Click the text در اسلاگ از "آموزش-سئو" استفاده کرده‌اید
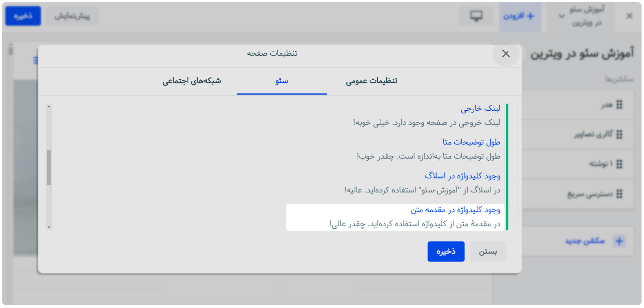 (x=433, y=190)
